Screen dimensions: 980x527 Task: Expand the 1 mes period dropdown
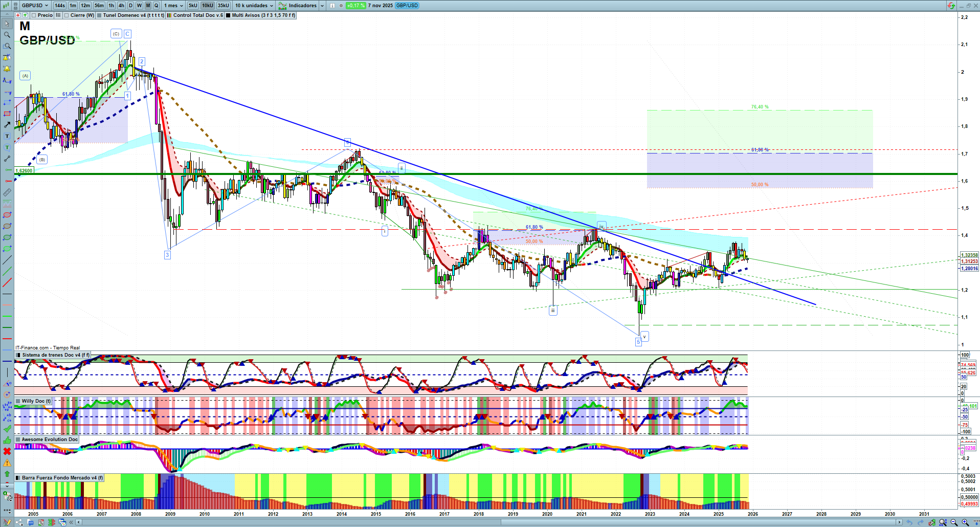tap(173, 6)
